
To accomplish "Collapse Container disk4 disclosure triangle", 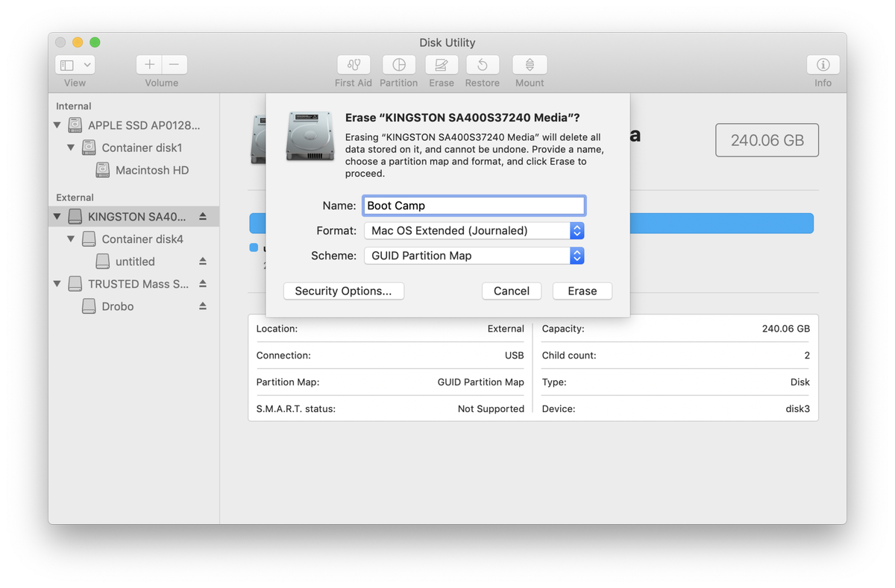I will [72, 239].
